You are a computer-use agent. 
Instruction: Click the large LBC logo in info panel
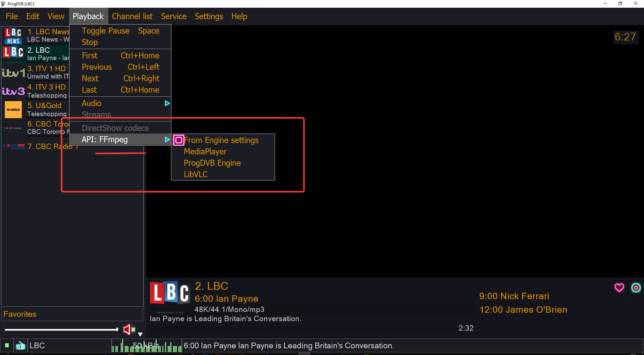click(x=170, y=293)
